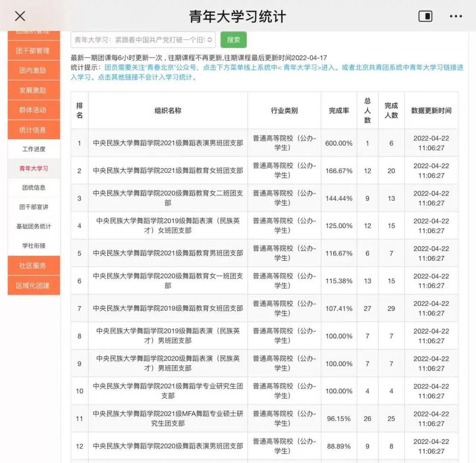This screenshot has width=476, height=463.
Task: Go to 团统信息 sidebar item
Action: [x=33, y=188]
